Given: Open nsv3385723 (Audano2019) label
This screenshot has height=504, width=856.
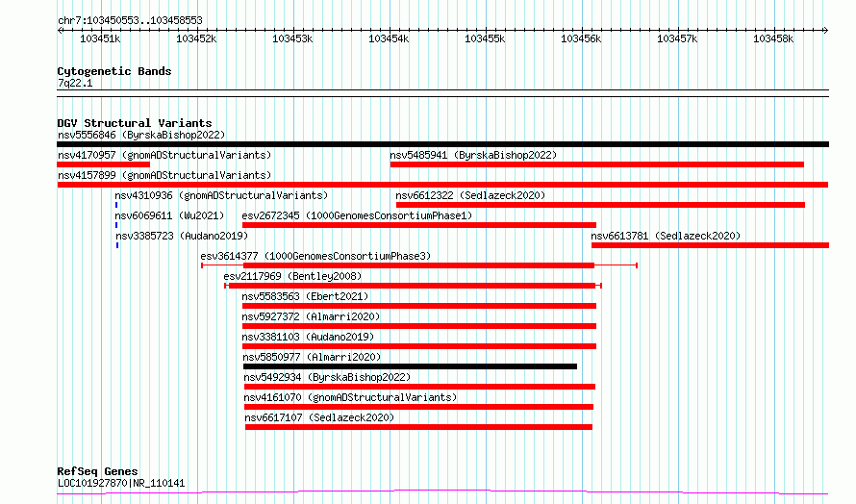Looking at the screenshot, I should 182,236.
